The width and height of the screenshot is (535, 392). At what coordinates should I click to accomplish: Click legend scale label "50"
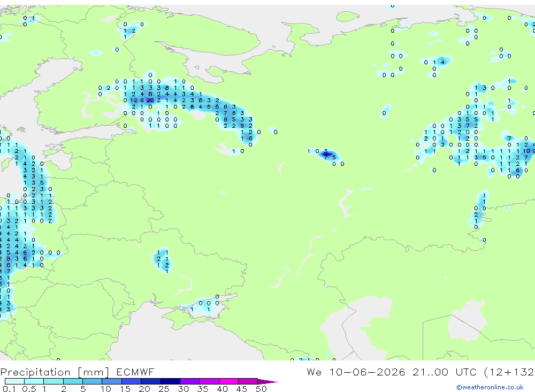(x=261, y=389)
